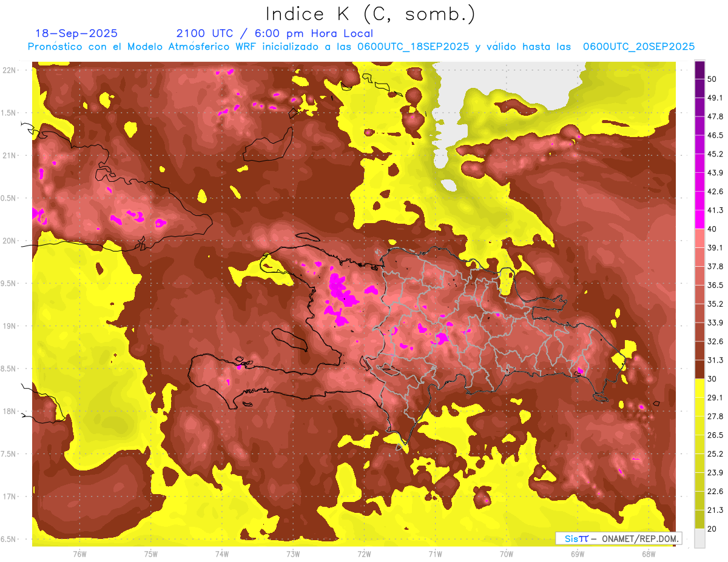Click the 2100 UTC hora local text

coord(275,33)
